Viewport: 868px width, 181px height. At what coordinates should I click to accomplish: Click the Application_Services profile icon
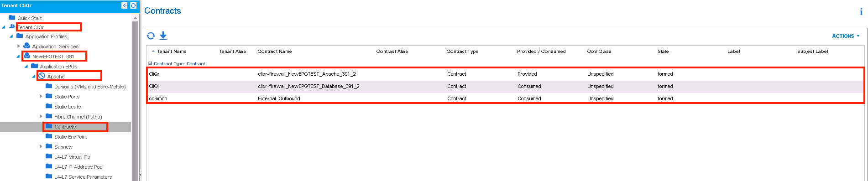27,46
